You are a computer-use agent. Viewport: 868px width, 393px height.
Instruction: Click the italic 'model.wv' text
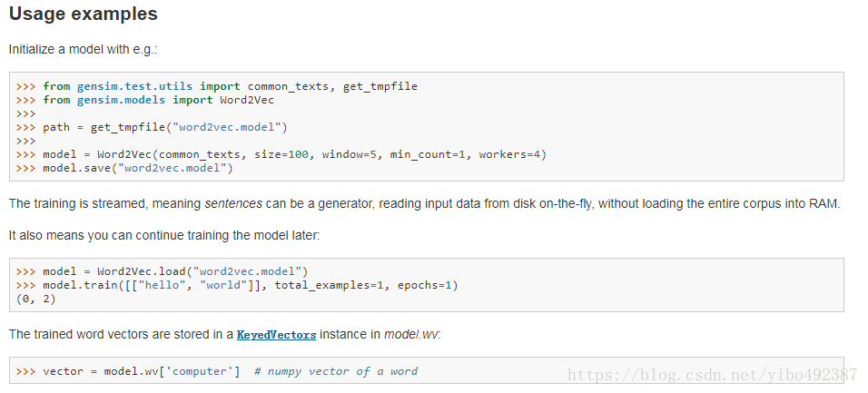coord(412,335)
